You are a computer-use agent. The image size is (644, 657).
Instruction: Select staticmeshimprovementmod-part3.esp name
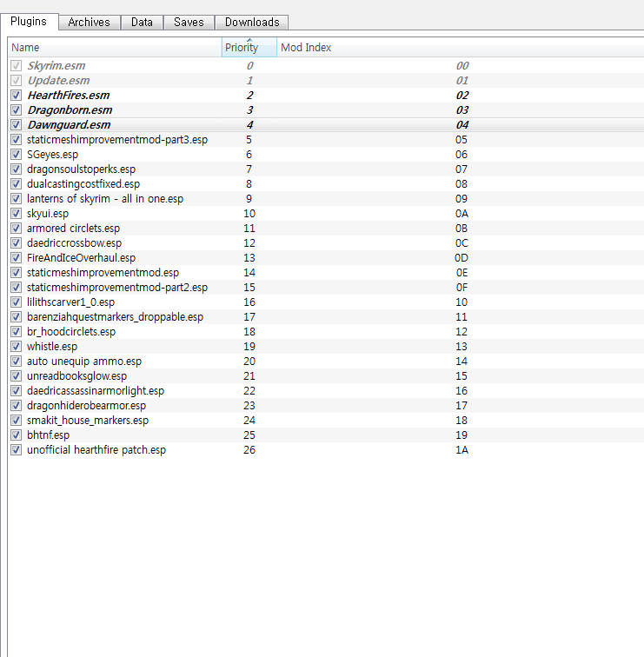point(117,140)
